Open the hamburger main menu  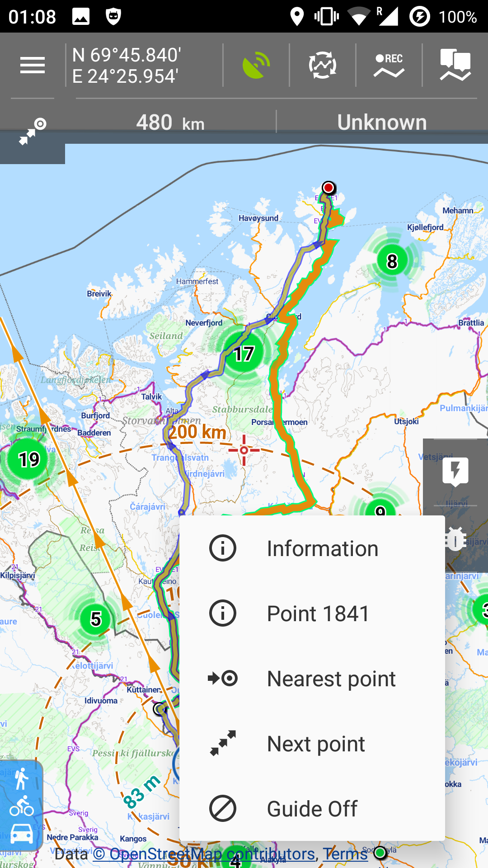tap(33, 66)
